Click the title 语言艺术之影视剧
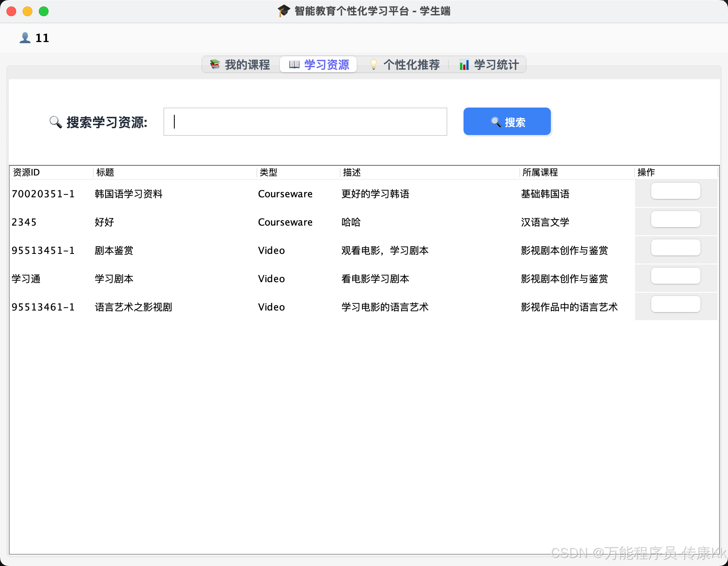This screenshot has width=728, height=566. point(133,307)
